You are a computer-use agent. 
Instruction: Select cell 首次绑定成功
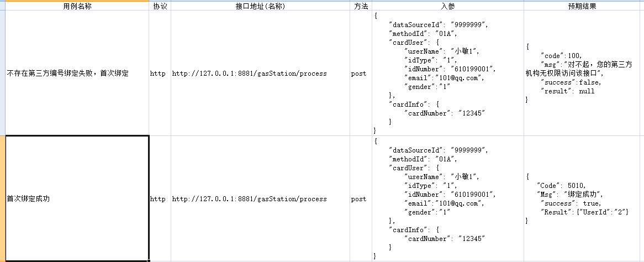click(x=77, y=198)
